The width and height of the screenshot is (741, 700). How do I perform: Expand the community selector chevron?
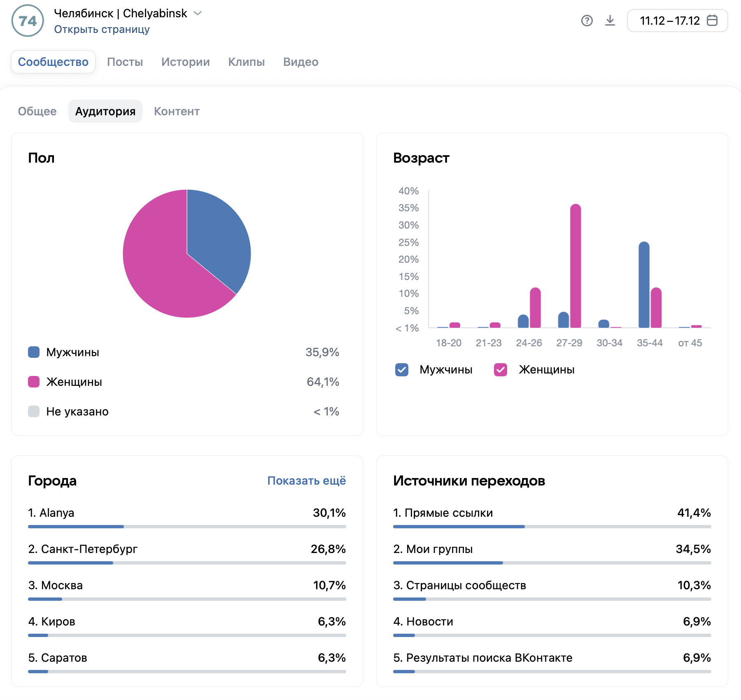coord(198,13)
